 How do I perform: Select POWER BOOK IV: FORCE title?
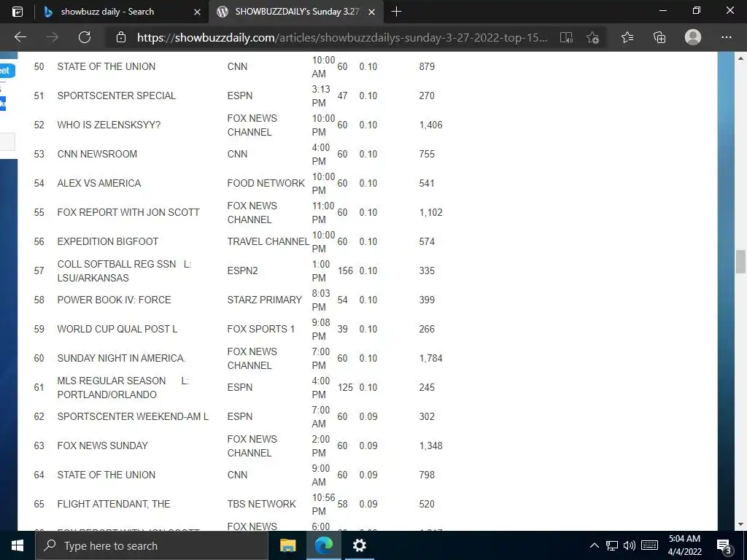click(114, 300)
